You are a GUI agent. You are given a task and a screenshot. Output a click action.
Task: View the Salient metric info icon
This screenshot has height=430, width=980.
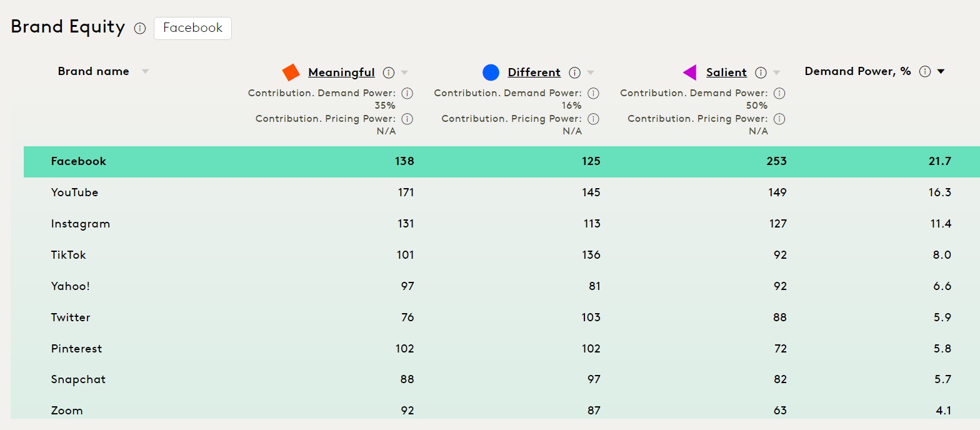(761, 72)
